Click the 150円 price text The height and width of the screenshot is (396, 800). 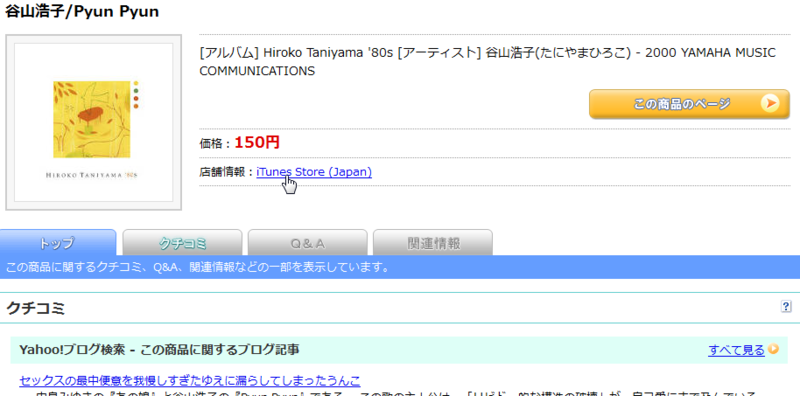coord(257,142)
